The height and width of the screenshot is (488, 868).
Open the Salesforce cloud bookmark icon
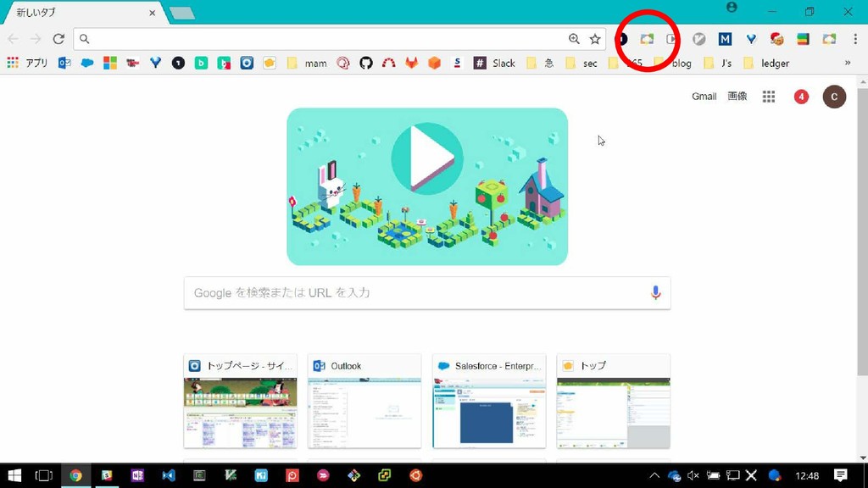tap(87, 63)
